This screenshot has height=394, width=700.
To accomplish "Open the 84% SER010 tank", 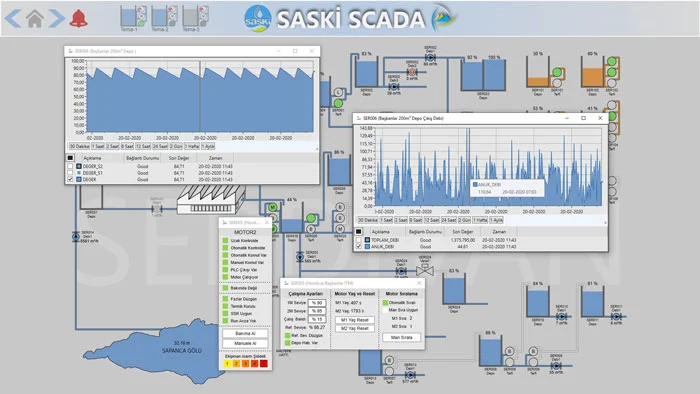I will tap(538, 302).
